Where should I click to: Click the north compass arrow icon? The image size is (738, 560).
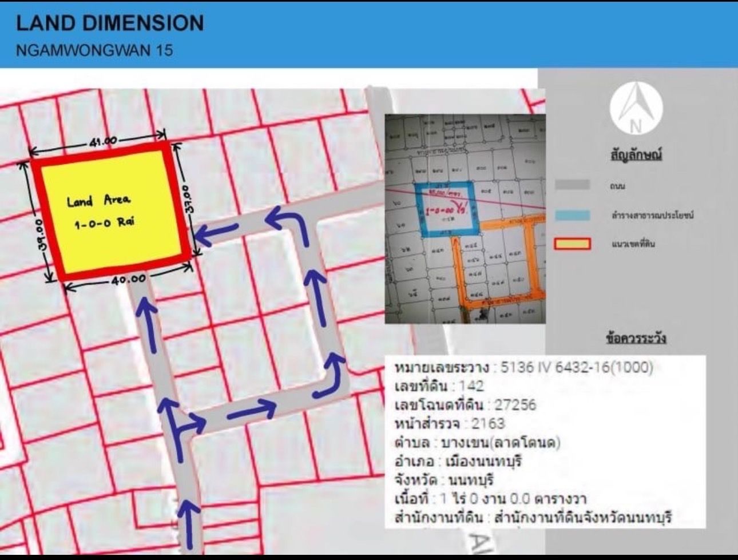636,109
